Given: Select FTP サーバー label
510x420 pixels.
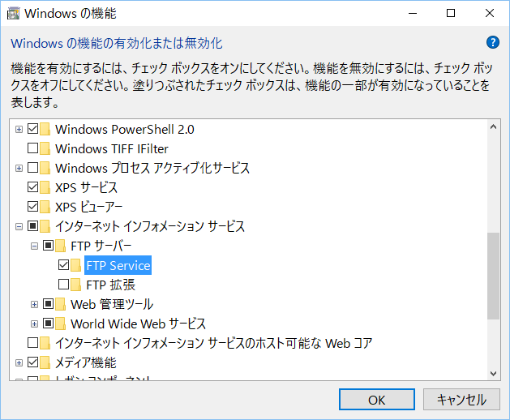Looking at the screenshot, I should (101, 246).
